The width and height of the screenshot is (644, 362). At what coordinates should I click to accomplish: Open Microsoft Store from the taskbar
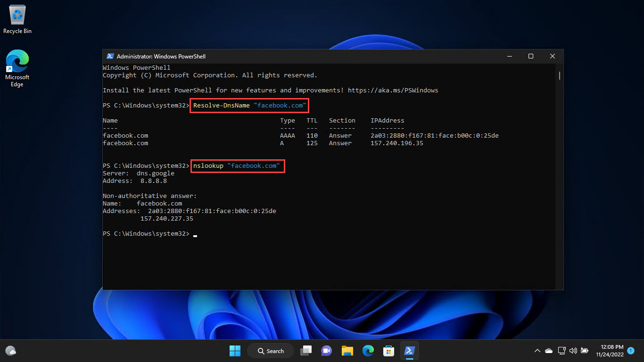pos(388,351)
